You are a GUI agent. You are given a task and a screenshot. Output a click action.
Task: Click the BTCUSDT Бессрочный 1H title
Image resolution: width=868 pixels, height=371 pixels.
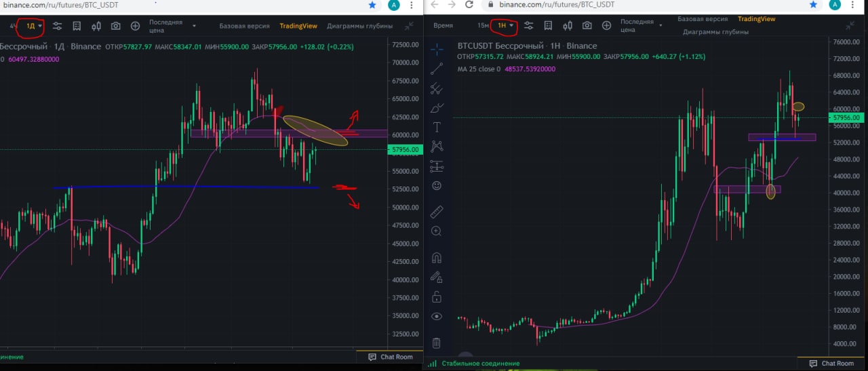click(x=528, y=46)
